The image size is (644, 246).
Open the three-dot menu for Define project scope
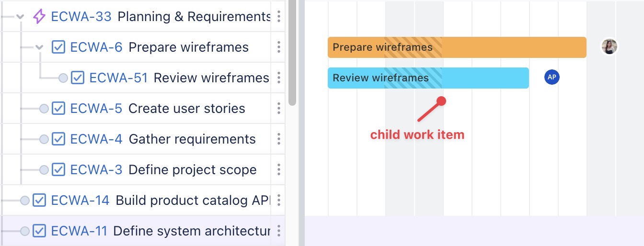click(x=278, y=170)
